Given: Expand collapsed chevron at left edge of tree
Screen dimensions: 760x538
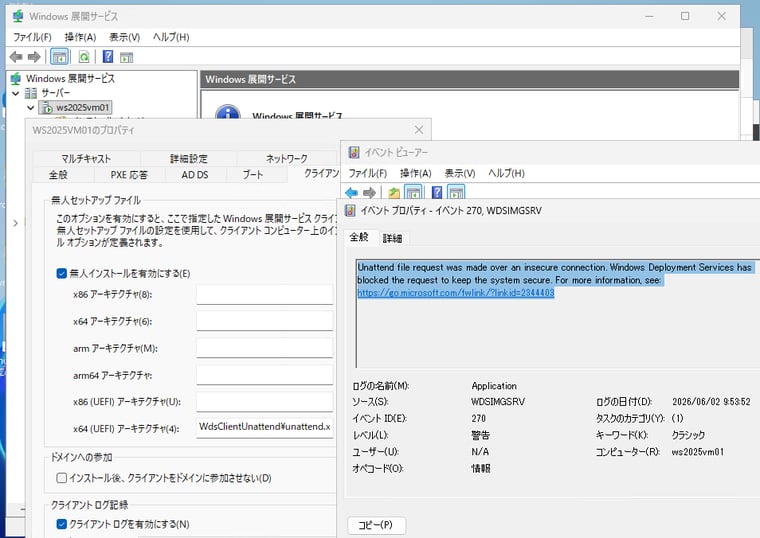Looking at the screenshot, I should (16, 223).
